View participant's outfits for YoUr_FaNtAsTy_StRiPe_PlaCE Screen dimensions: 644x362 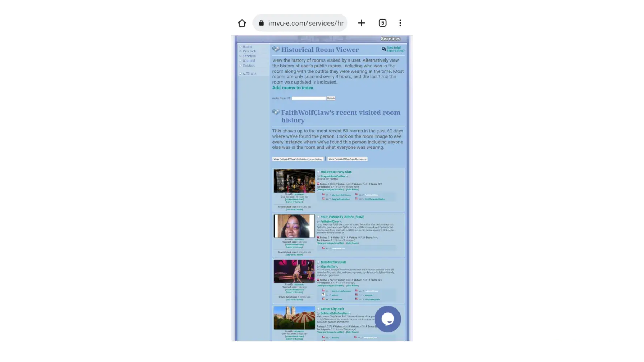click(x=330, y=243)
